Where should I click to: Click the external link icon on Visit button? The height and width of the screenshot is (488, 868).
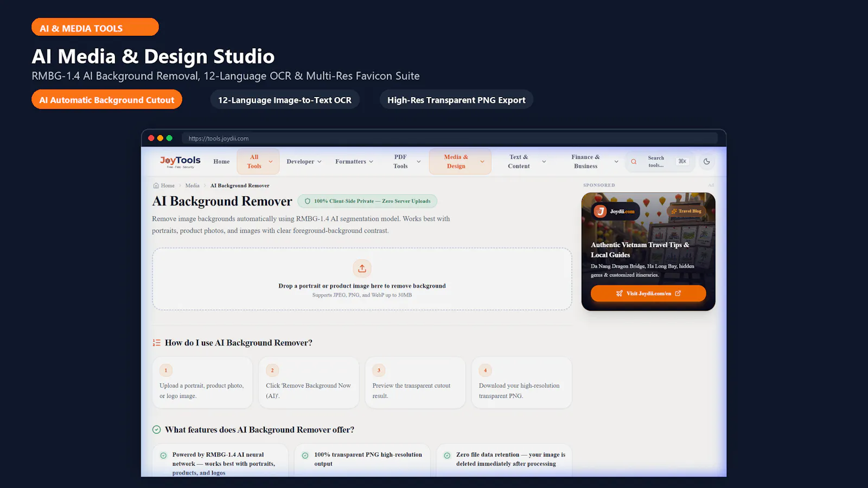(678, 293)
